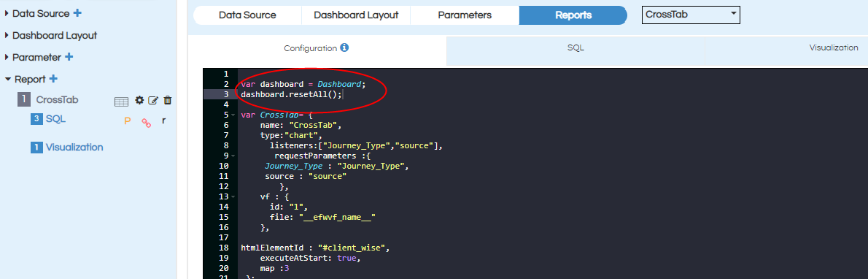The image size is (868, 279).
Task: Fold code block at line 5
Action: tap(233, 115)
